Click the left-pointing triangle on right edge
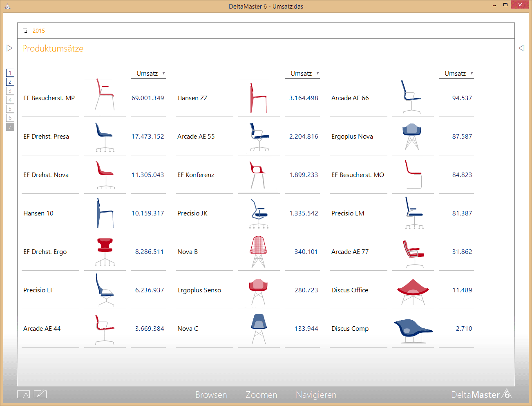This screenshot has width=532, height=406. [x=521, y=48]
